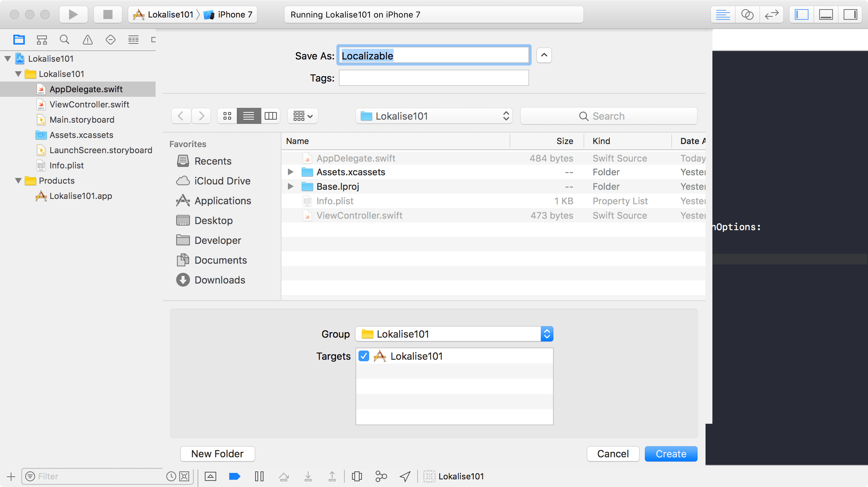The image size is (868, 487).
Task: Add a new file with the plus button
Action: point(11,476)
